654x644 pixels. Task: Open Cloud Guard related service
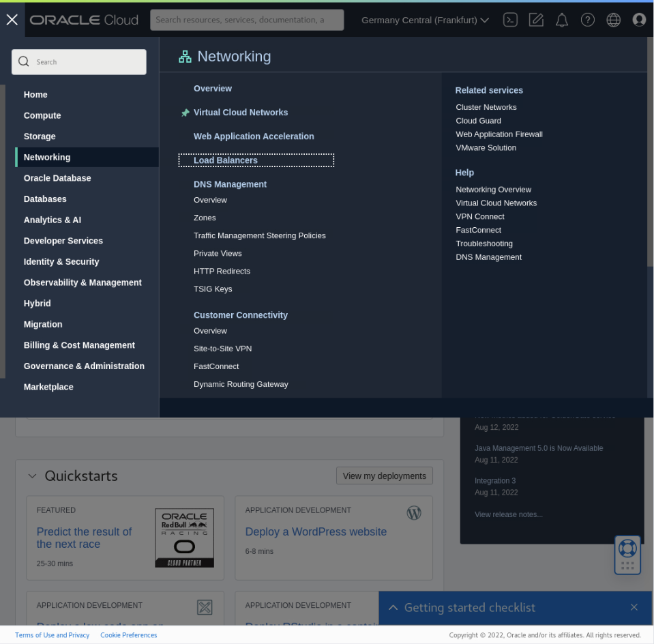click(478, 121)
